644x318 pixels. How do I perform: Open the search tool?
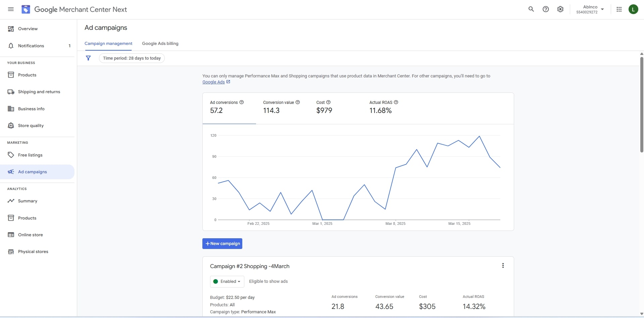coord(531,9)
